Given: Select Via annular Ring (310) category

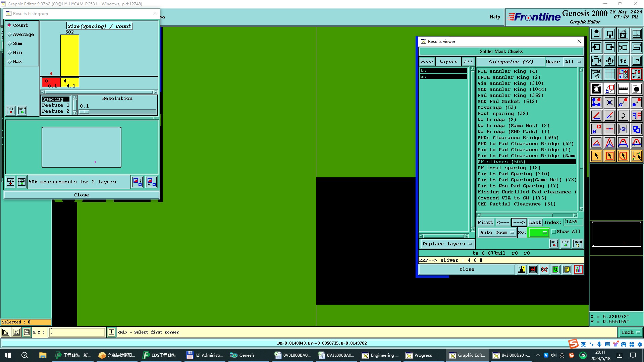Looking at the screenshot, I should click(x=511, y=83).
